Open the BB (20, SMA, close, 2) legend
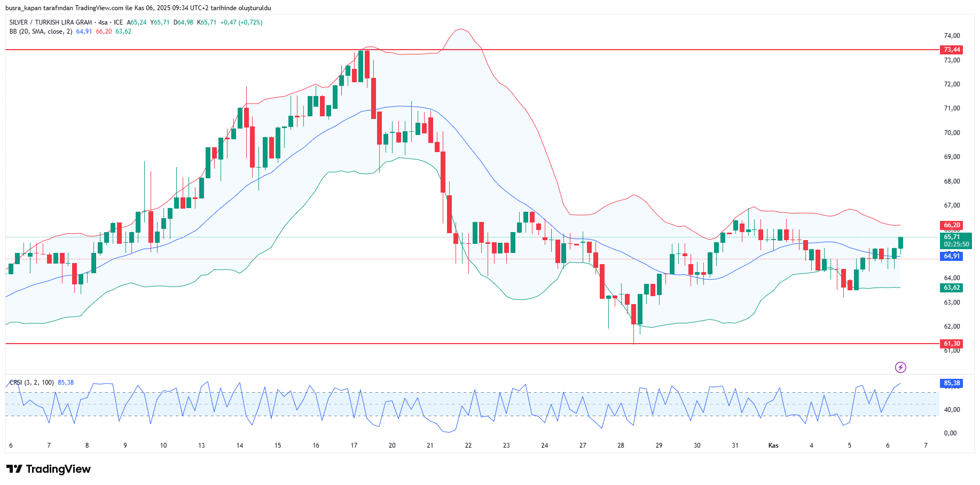 pyautogui.click(x=41, y=31)
